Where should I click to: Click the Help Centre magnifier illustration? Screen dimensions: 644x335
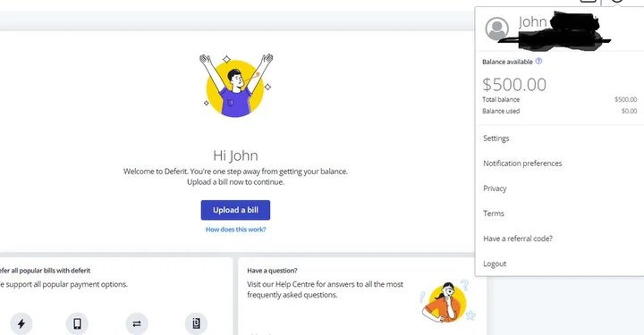(x=448, y=301)
